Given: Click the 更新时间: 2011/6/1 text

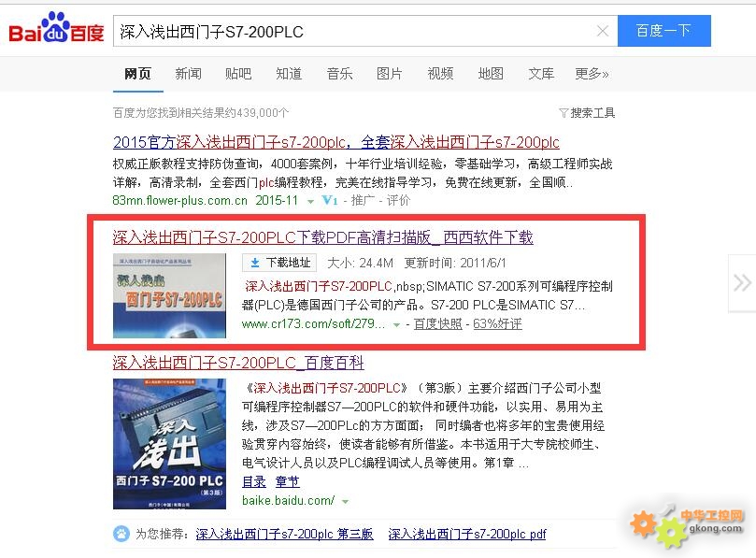Looking at the screenshot, I should (x=455, y=263).
